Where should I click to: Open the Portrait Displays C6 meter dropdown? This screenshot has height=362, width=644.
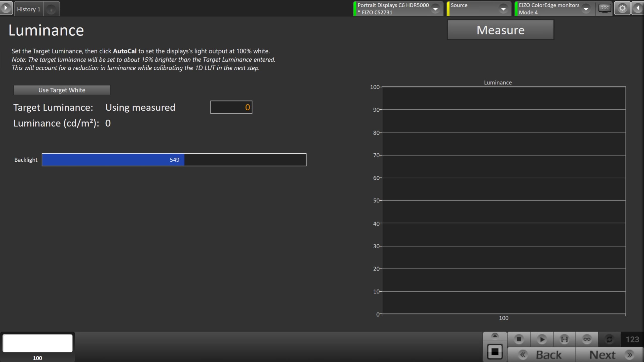(x=435, y=9)
